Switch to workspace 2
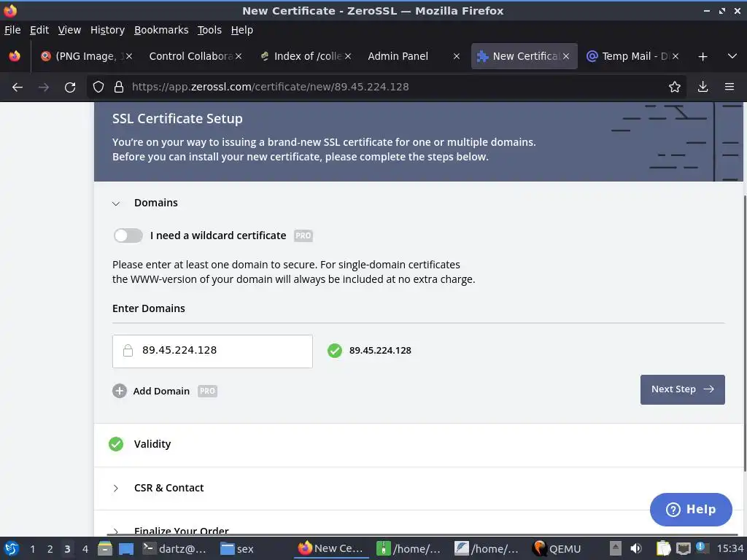The image size is (747, 560). coord(50,549)
